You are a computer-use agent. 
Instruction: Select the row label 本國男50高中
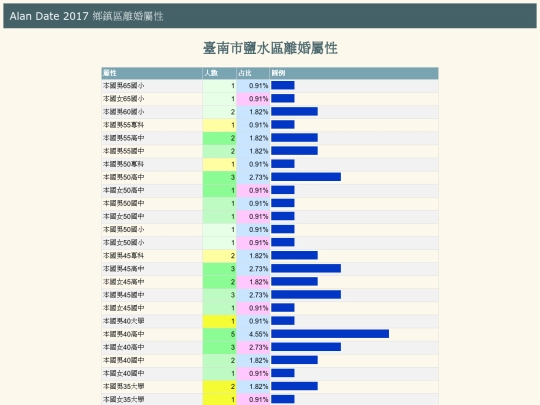click(124, 177)
